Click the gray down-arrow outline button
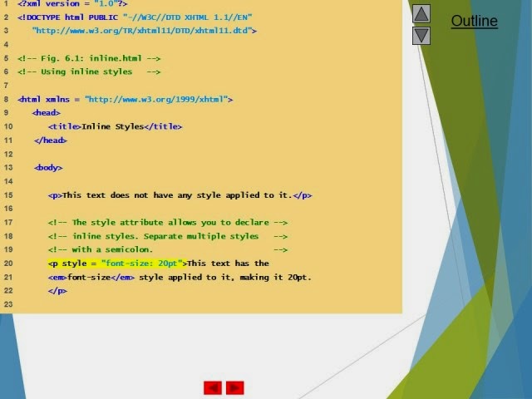Image resolution: width=532 pixels, height=399 pixels. pos(421,36)
